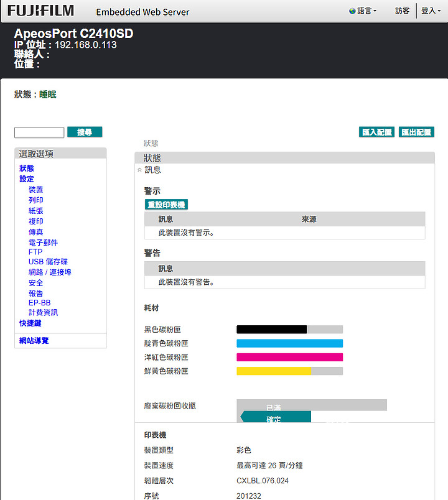Click the 廢棄碳粉回收瓶 label
448x500 pixels.
[170, 405]
